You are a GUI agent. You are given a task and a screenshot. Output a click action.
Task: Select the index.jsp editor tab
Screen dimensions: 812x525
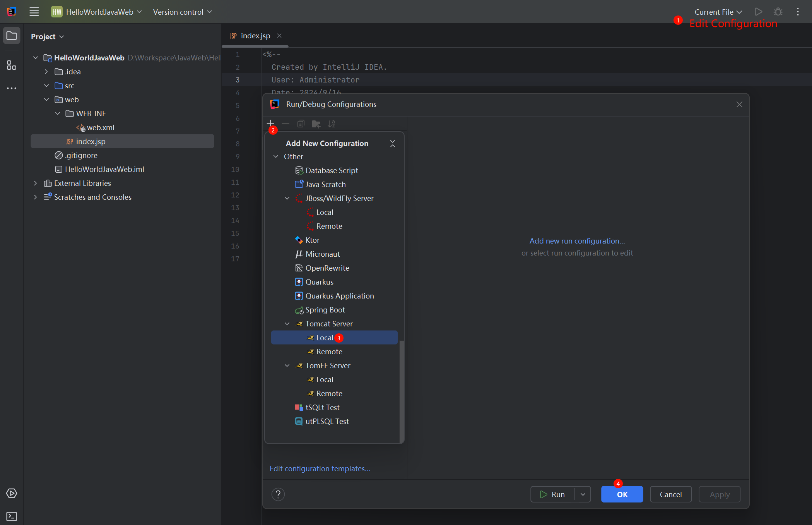[255, 36]
